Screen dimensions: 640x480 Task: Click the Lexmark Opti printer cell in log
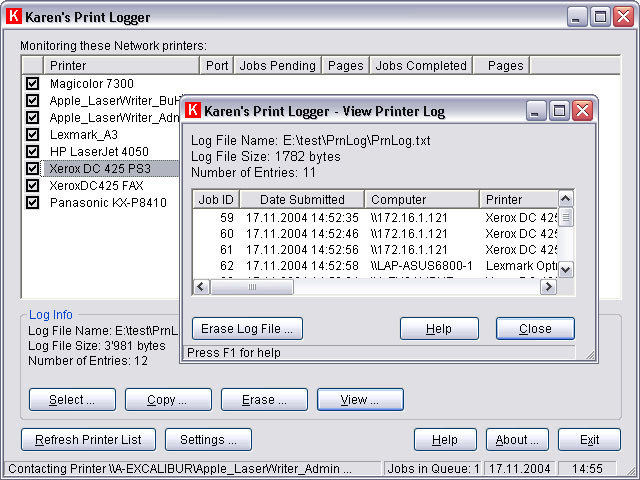(x=521, y=266)
